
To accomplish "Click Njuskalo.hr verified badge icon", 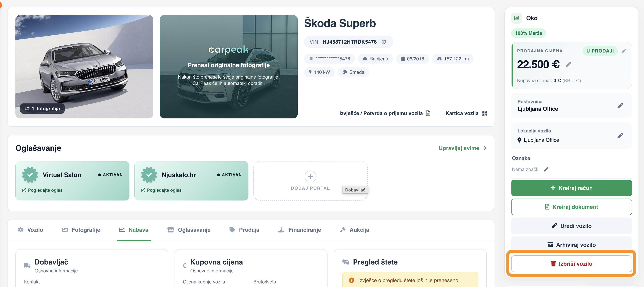I will 149,175.
